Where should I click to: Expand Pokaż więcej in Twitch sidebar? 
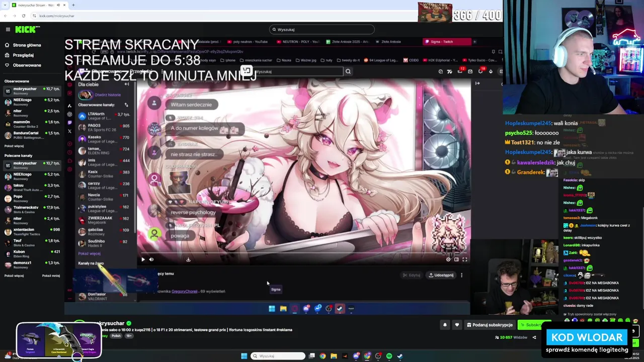[89, 254]
